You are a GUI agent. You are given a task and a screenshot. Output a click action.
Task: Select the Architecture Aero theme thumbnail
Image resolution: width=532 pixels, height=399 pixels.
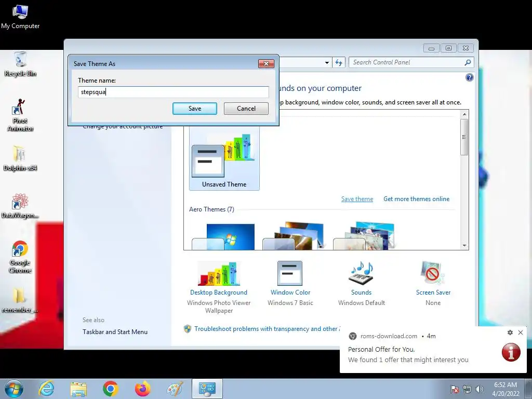click(293, 237)
